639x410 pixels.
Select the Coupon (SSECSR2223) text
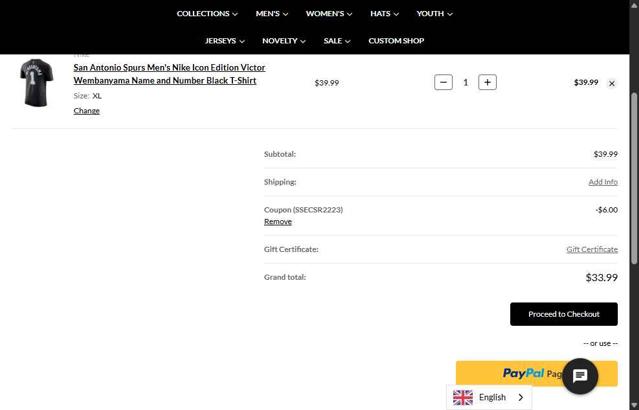click(303, 210)
